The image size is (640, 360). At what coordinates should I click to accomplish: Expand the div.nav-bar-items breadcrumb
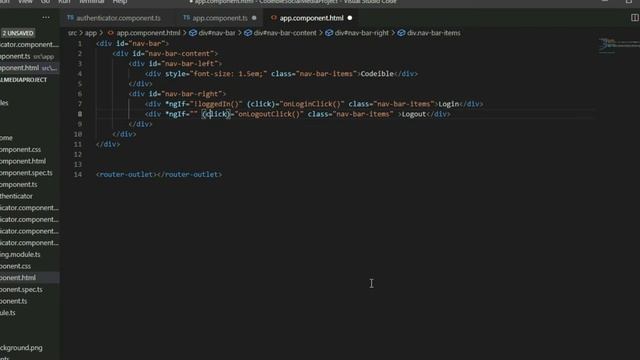(433, 33)
